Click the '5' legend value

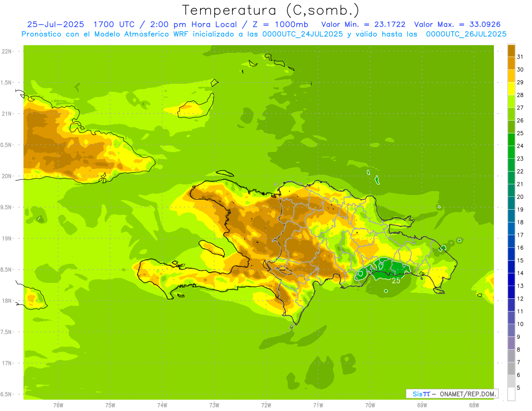[519, 388]
